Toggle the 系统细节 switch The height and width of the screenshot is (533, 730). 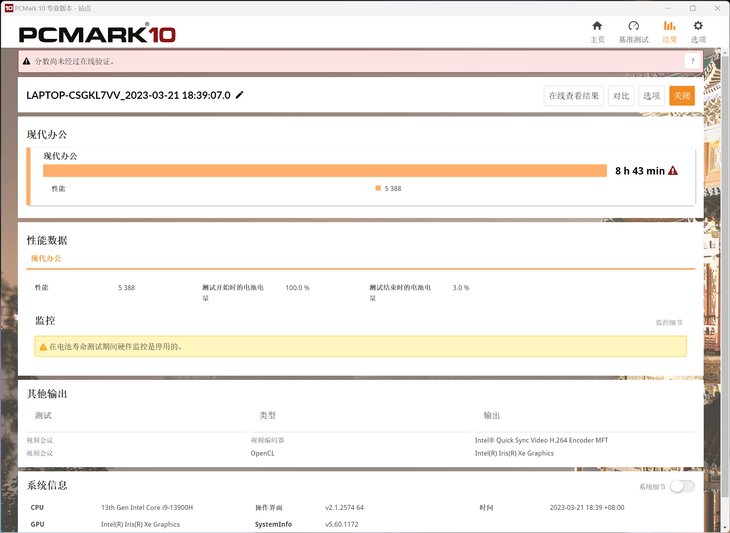click(x=681, y=486)
